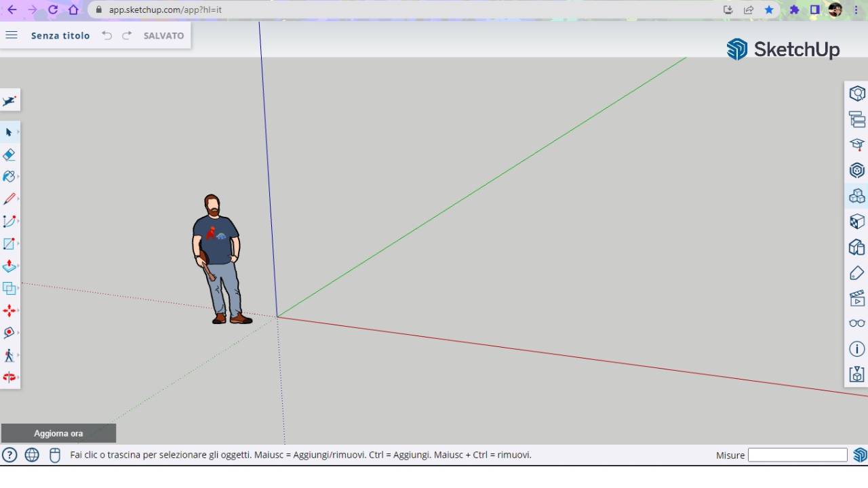
Task: Click the Senza titolo document title
Action: (x=60, y=35)
